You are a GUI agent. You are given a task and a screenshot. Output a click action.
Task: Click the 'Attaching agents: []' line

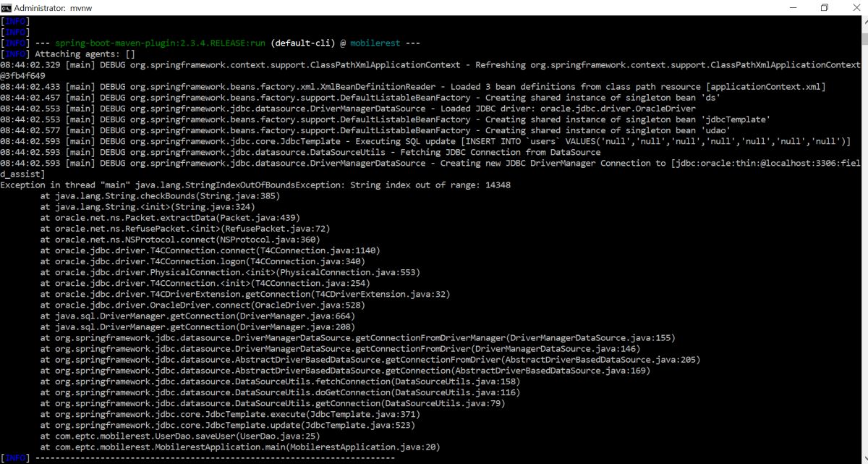[x=85, y=54]
